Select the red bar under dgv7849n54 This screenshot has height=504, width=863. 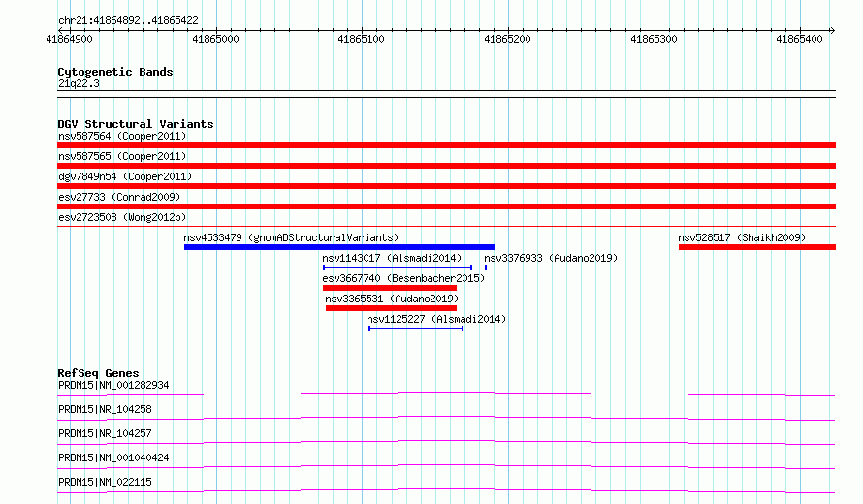[446, 186]
